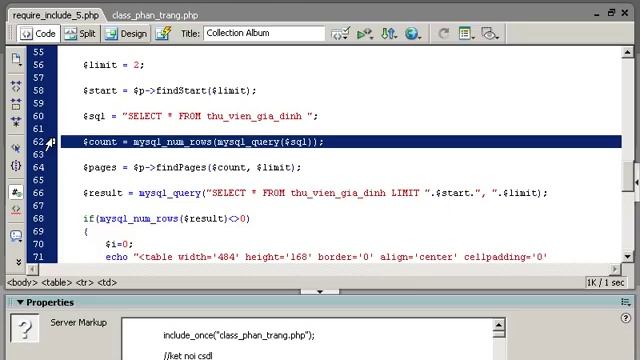Open the Properties panel options menu

coord(625,302)
